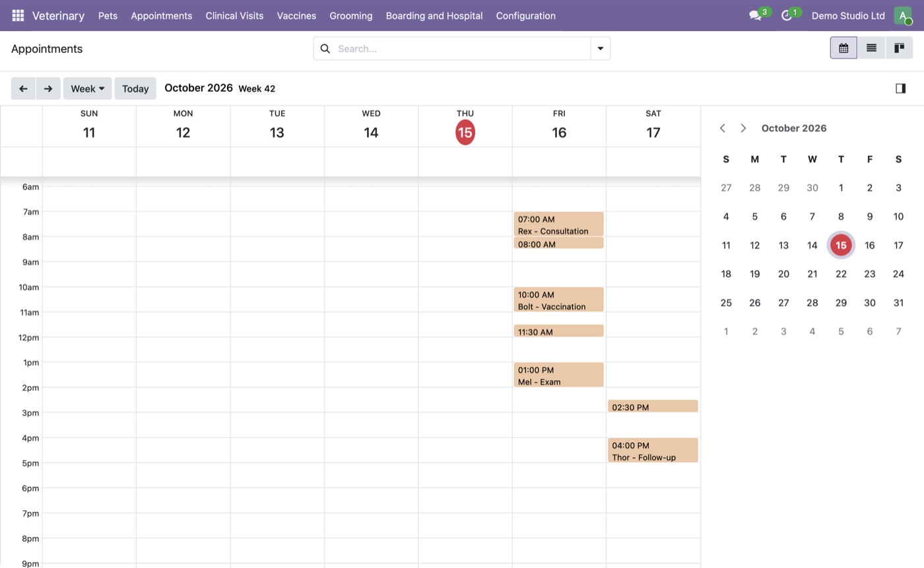Switch to calendar view
Screen dimensions: 924x568
[x=843, y=48]
